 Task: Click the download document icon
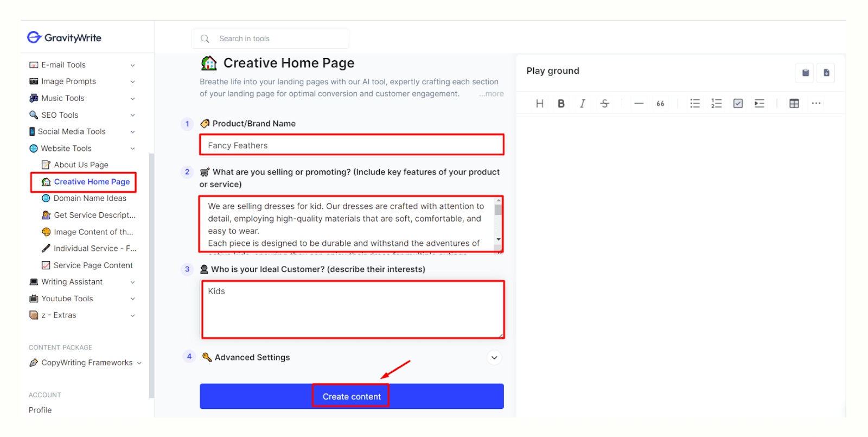click(826, 73)
